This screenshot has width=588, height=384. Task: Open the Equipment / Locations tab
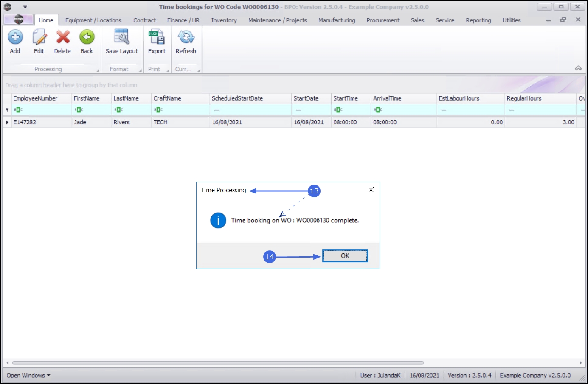click(93, 20)
